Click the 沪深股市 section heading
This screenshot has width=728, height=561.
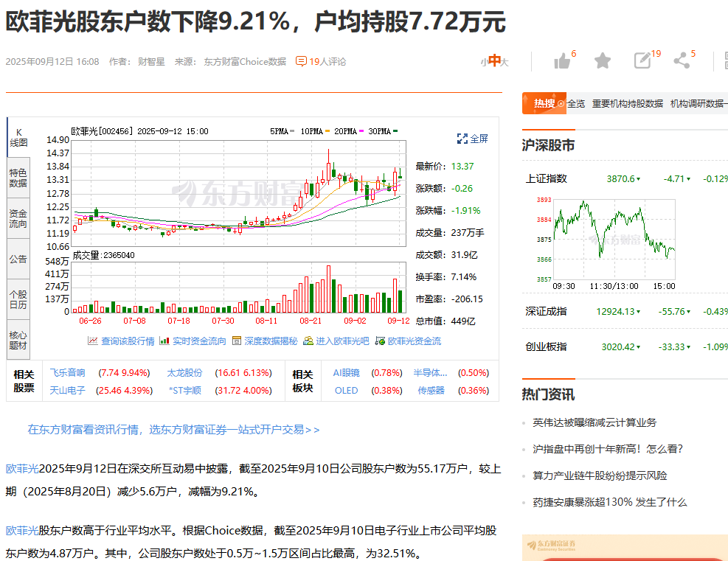tap(548, 145)
